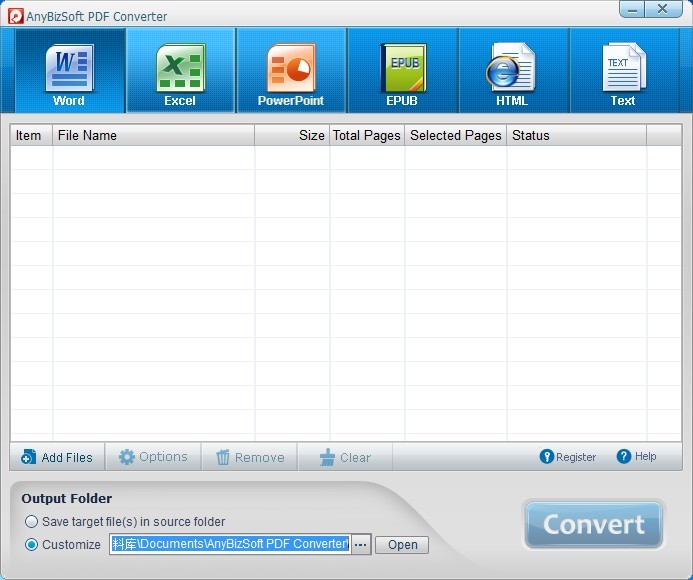
Task: Click the Add Files button
Action: [x=57, y=457]
